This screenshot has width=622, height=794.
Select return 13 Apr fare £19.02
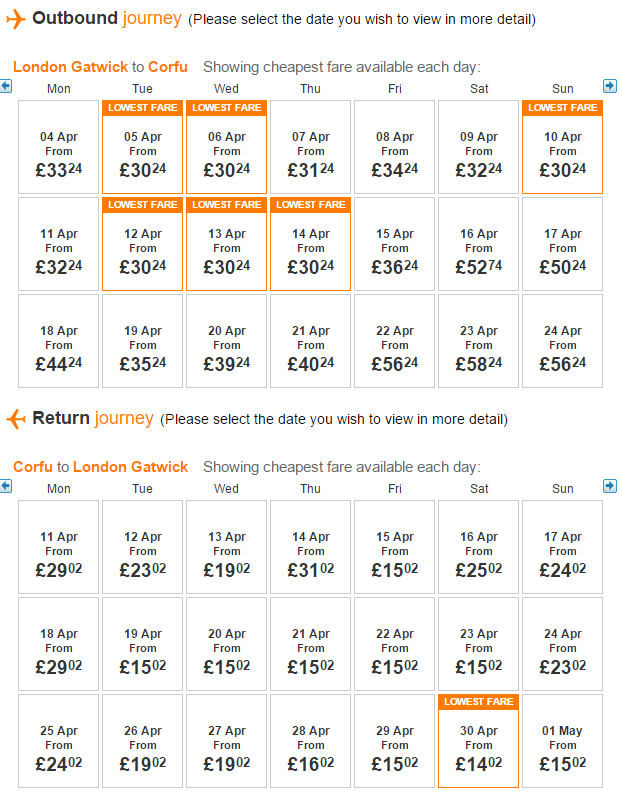tap(226, 547)
